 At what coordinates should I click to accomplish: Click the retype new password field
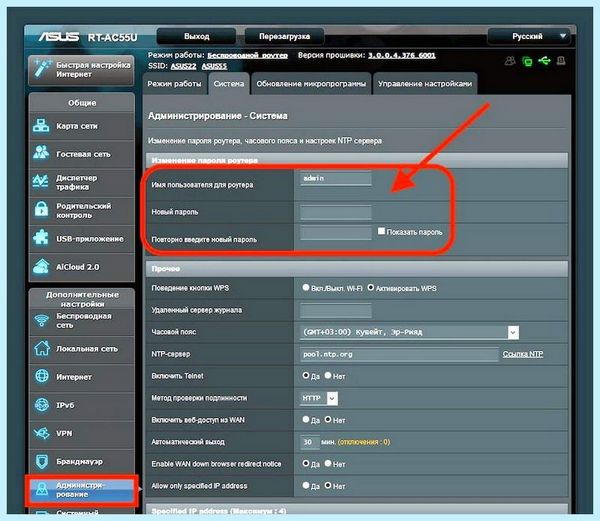(336, 233)
